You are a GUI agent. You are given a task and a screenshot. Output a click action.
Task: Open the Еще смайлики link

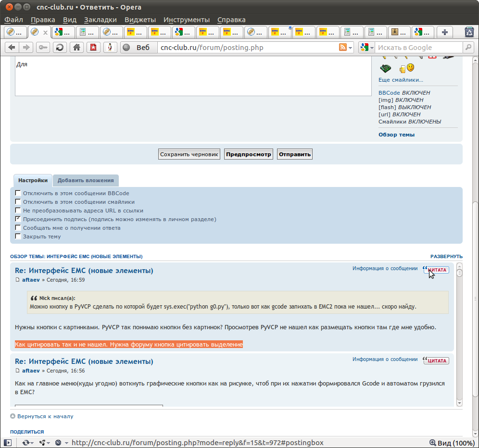point(401,80)
